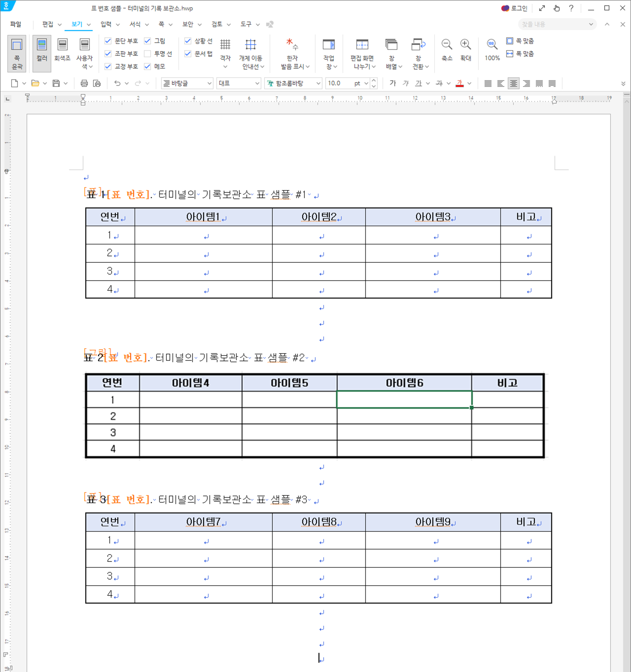Click the print icon in toolbar
The image size is (631, 672).
coord(84,83)
